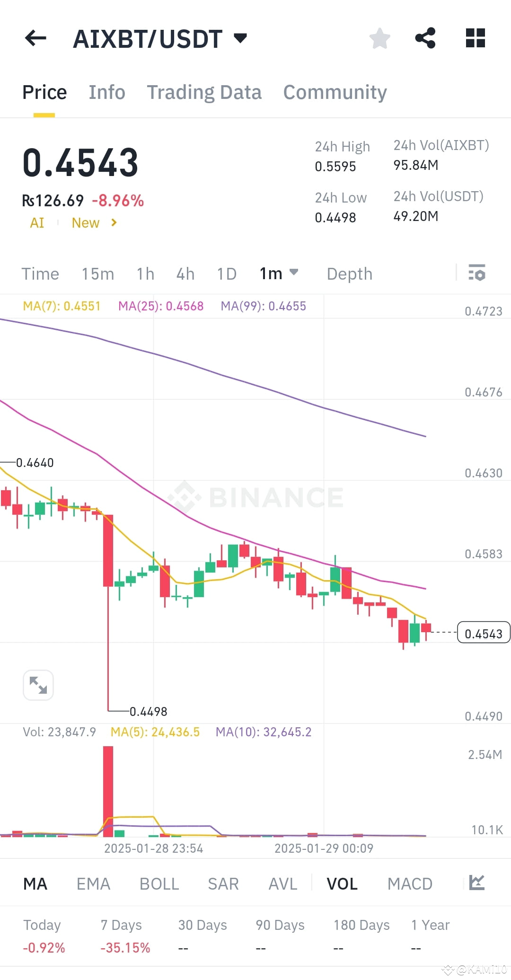The image size is (511, 980).
Task: Toggle BOLL bands on the chart
Action: click(x=159, y=883)
